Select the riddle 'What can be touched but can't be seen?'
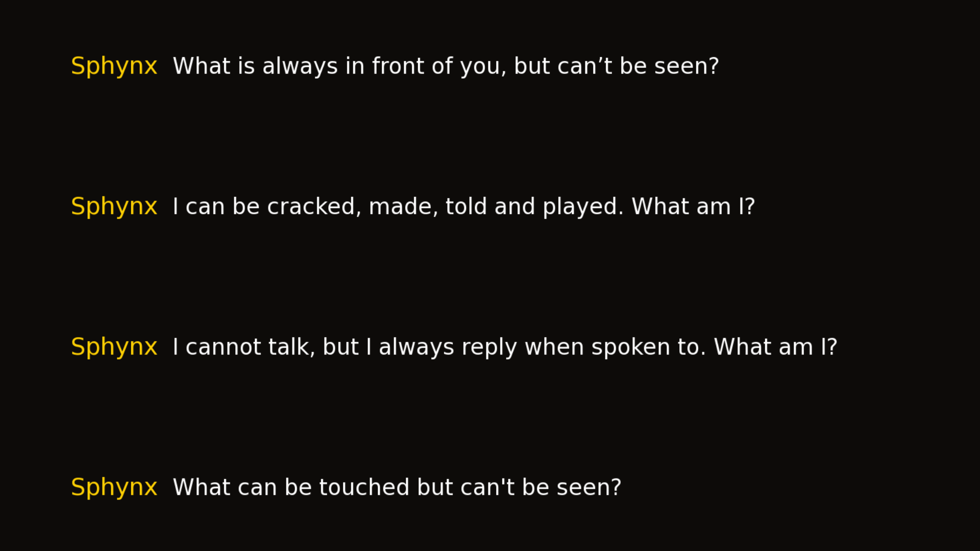Screen dimensions: 980x551 pos(397,487)
